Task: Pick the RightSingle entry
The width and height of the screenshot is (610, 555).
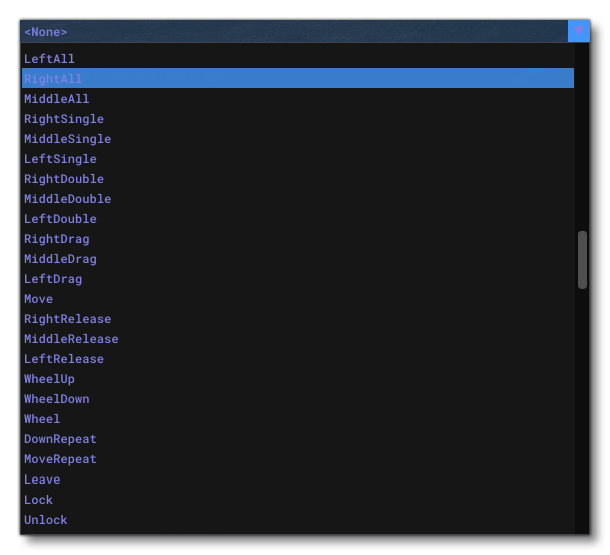Action: tap(64, 119)
